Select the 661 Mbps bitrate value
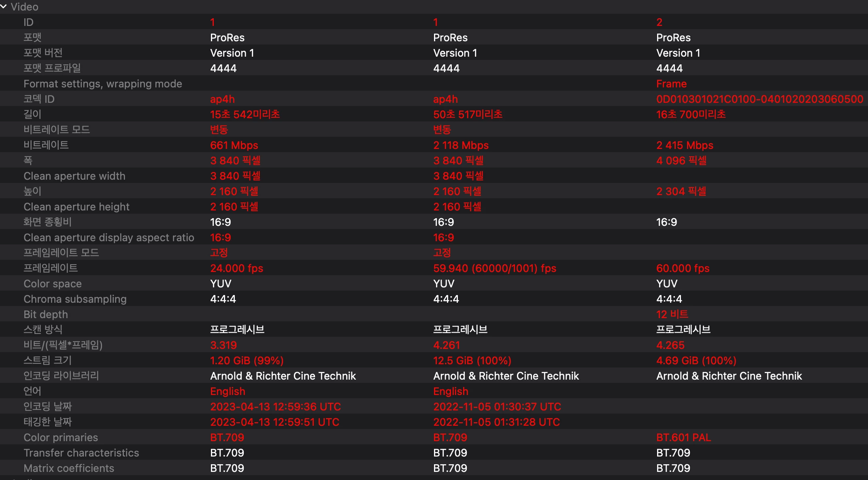Image resolution: width=868 pixels, height=480 pixels. (234, 145)
